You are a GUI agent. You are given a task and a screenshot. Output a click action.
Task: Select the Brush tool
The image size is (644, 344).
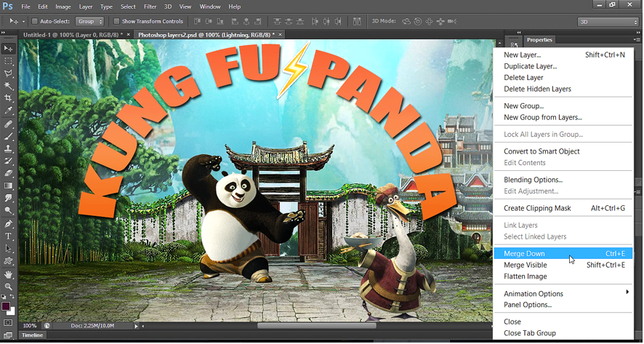coord(8,137)
